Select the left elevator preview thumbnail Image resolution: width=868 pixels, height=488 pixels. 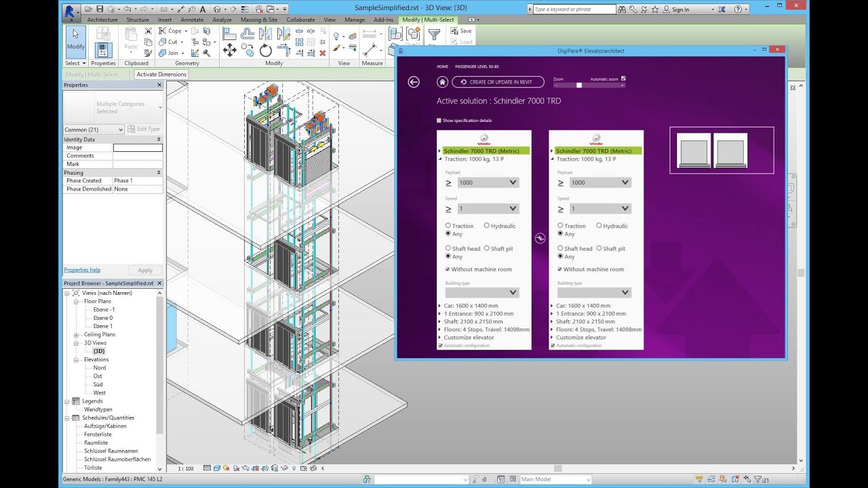coord(694,150)
